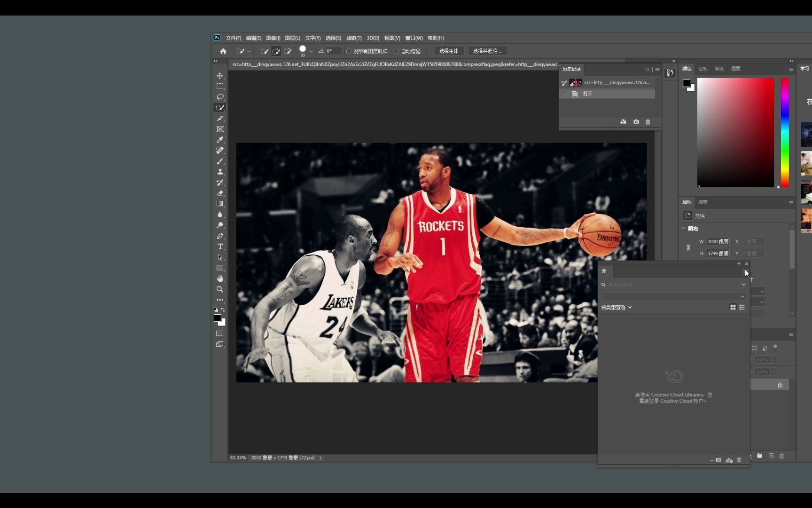Select the History Brush tool
Screen dimensions: 812x508
[x=220, y=183]
